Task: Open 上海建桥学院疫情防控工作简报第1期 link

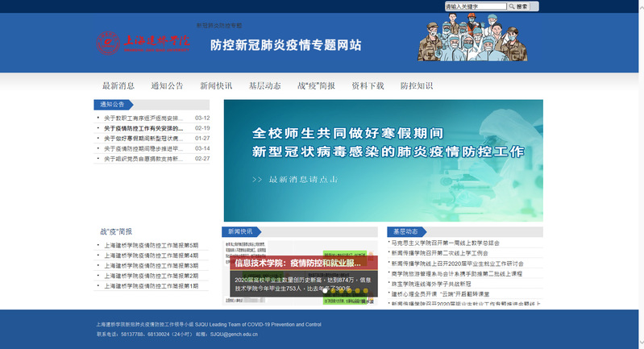Action: (152, 286)
